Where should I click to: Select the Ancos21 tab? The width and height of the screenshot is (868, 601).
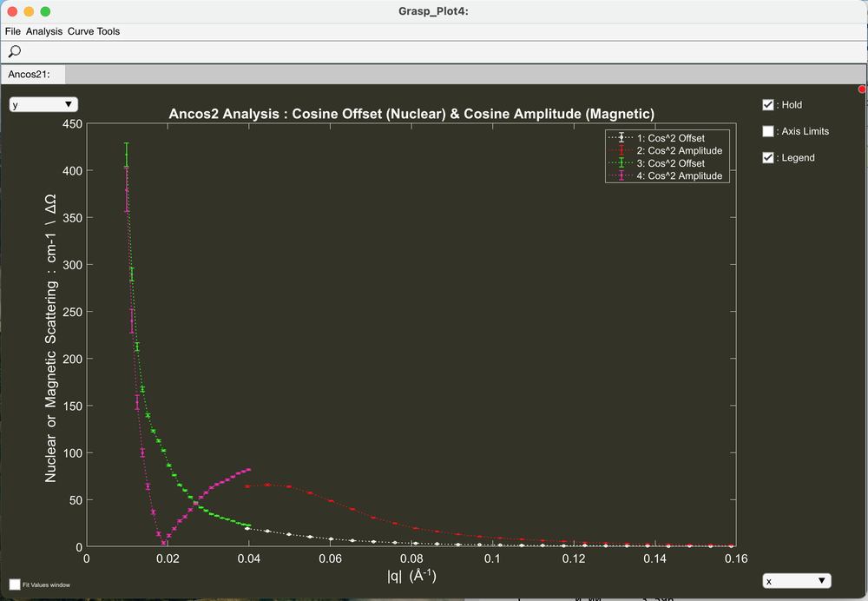30,75
